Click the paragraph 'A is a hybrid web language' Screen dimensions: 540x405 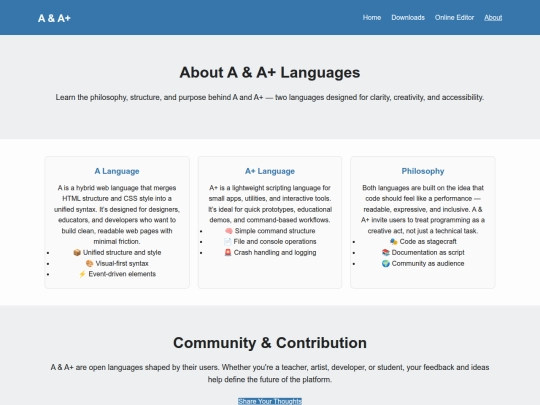pyautogui.click(x=117, y=215)
